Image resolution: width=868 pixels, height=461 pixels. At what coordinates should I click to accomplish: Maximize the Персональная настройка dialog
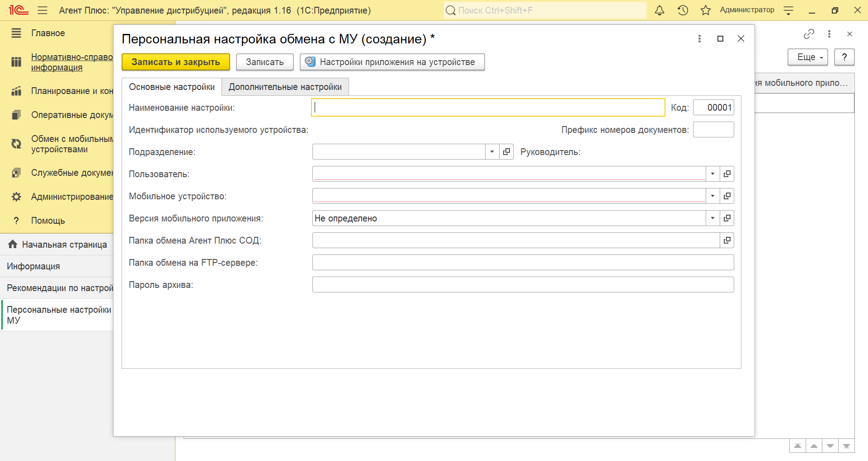pos(721,39)
